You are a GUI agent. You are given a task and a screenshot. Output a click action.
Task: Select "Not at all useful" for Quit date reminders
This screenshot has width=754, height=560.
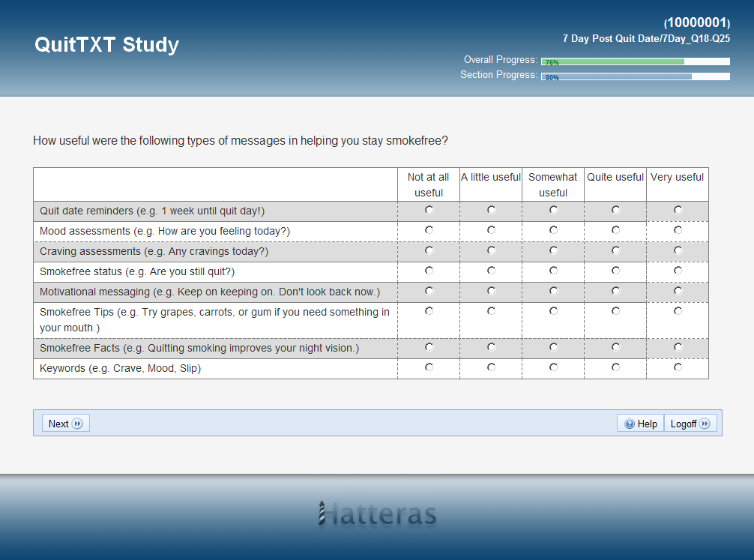point(429,210)
